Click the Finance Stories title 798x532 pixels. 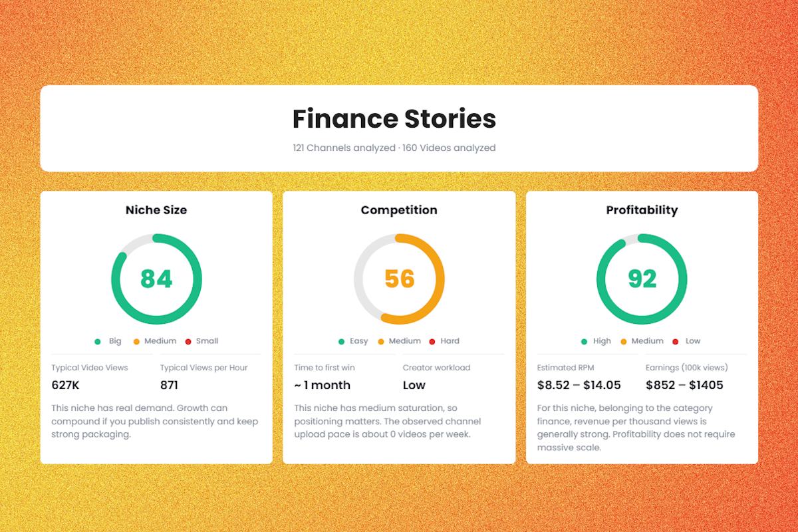pos(394,119)
